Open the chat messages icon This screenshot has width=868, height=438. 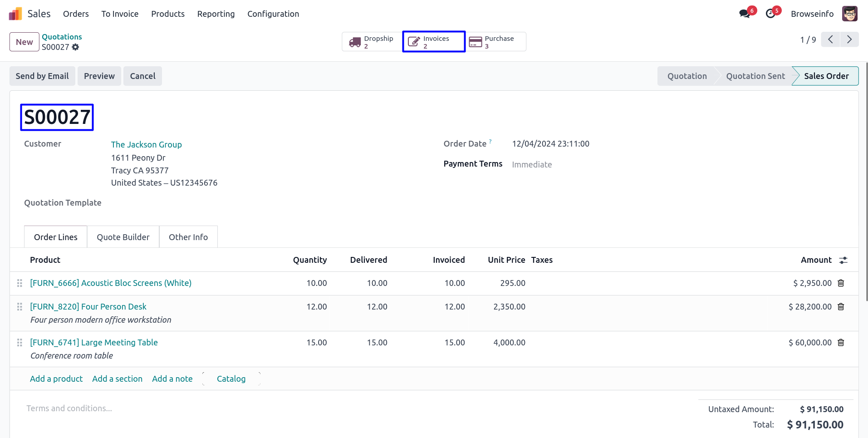coord(745,14)
